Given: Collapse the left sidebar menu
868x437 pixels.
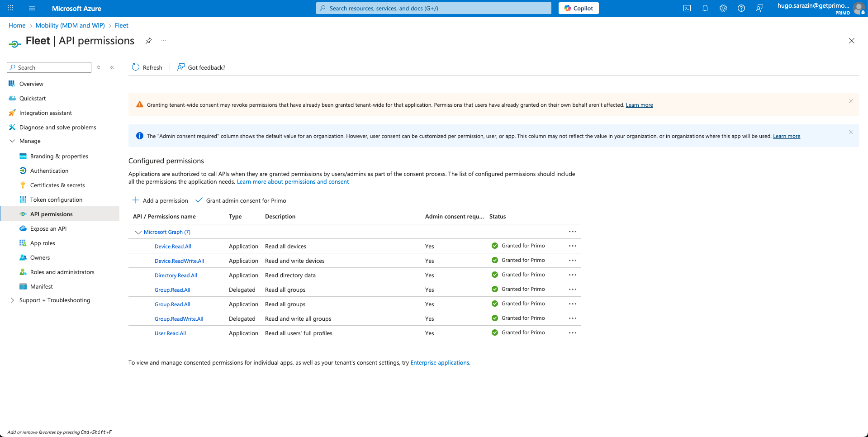Looking at the screenshot, I should [x=112, y=67].
